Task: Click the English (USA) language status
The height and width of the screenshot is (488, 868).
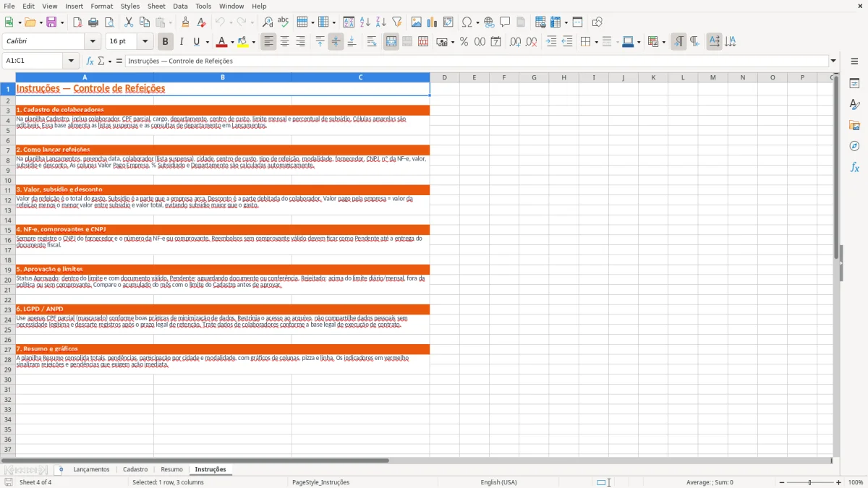Action: [x=499, y=482]
